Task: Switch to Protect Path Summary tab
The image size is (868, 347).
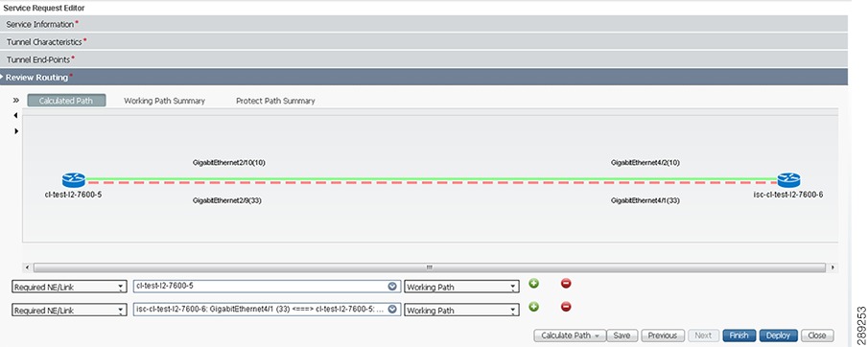Action: tap(275, 101)
